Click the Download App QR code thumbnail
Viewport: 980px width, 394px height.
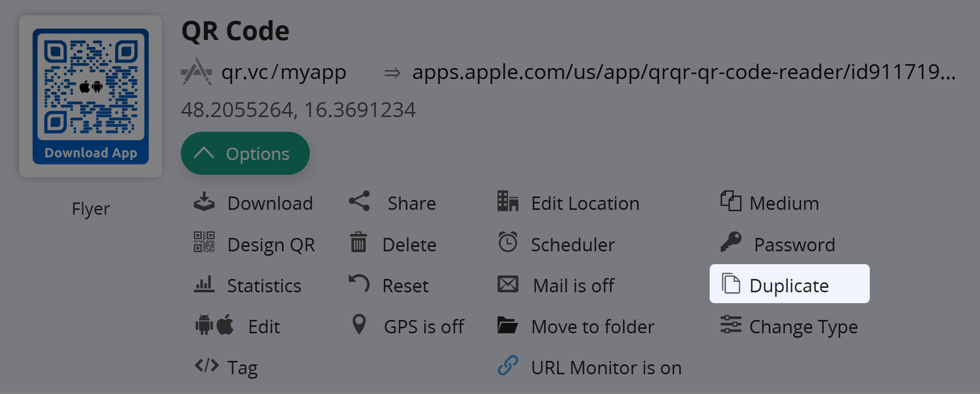point(91,96)
